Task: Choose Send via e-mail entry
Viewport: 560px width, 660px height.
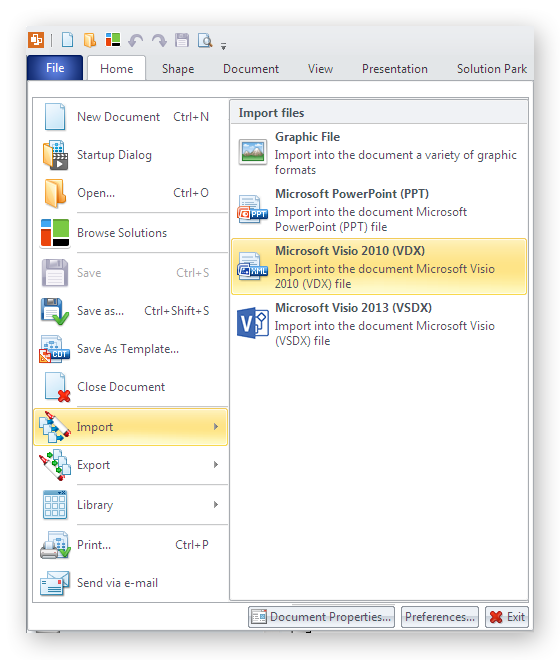Action: coord(131,583)
